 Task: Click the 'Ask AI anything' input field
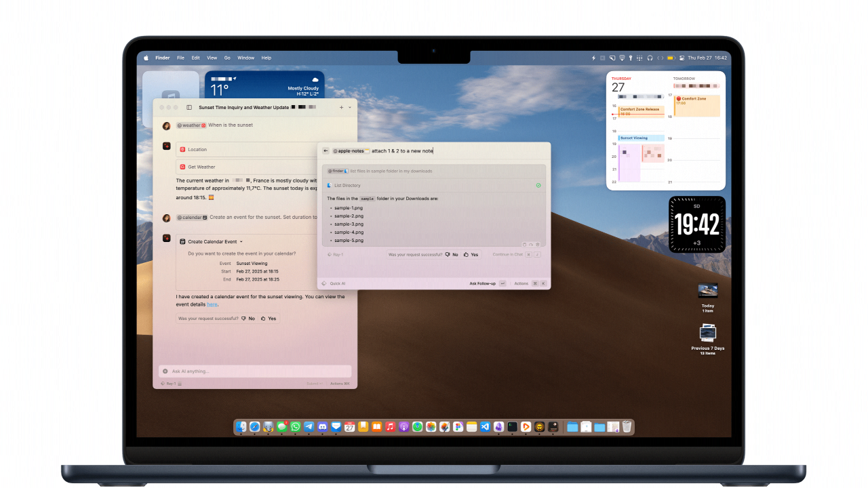click(x=258, y=371)
